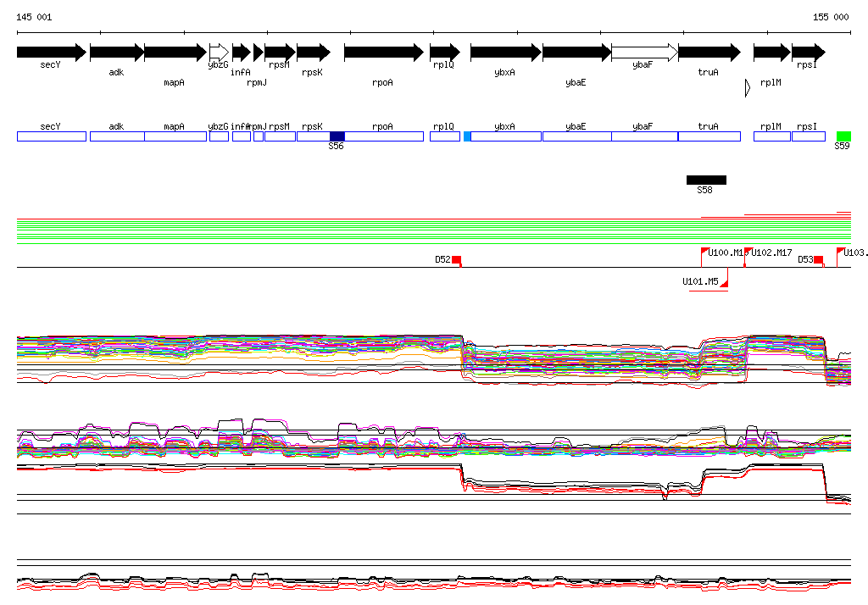Screen dimensions: 868x605
Task: Click the blue rplQ annotation box
Action: click(x=445, y=136)
